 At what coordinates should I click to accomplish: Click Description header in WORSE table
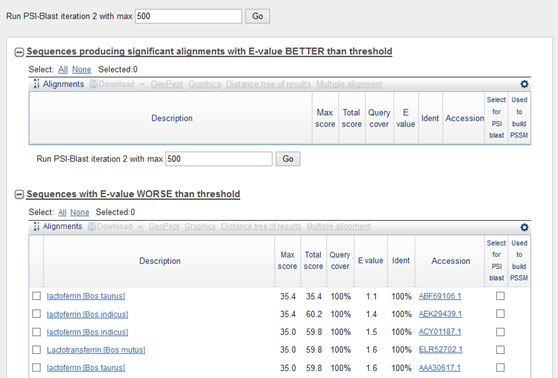pyautogui.click(x=160, y=261)
